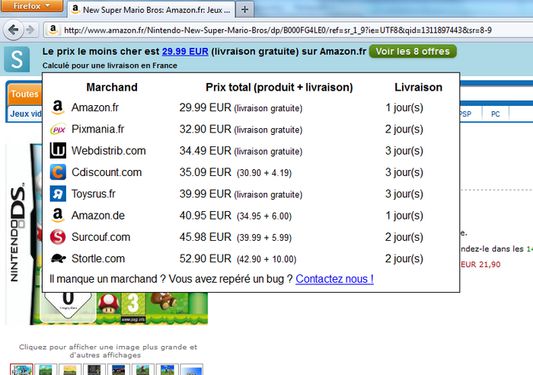Click the 40.95 EUR Amazon.de price

click(x=205, y=216)
